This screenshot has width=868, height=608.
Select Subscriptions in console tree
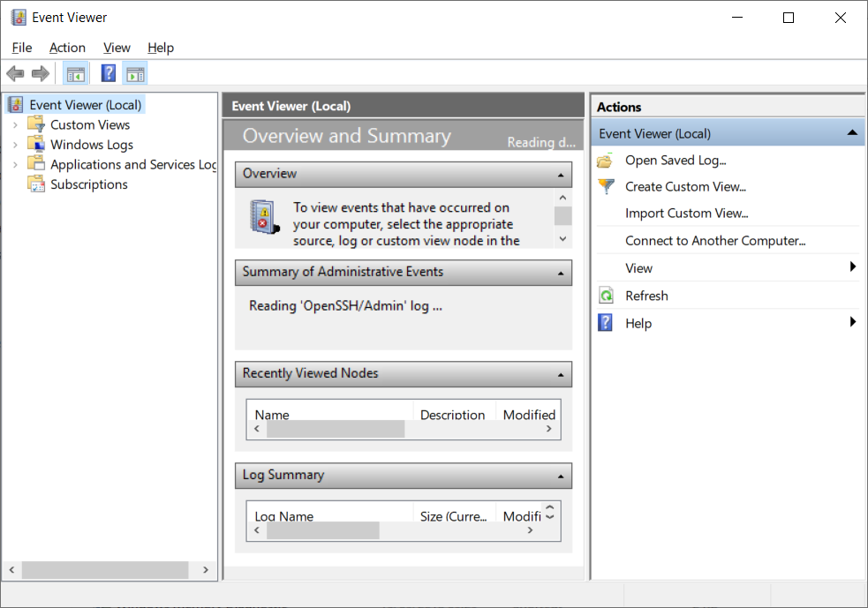click(89, 184)
